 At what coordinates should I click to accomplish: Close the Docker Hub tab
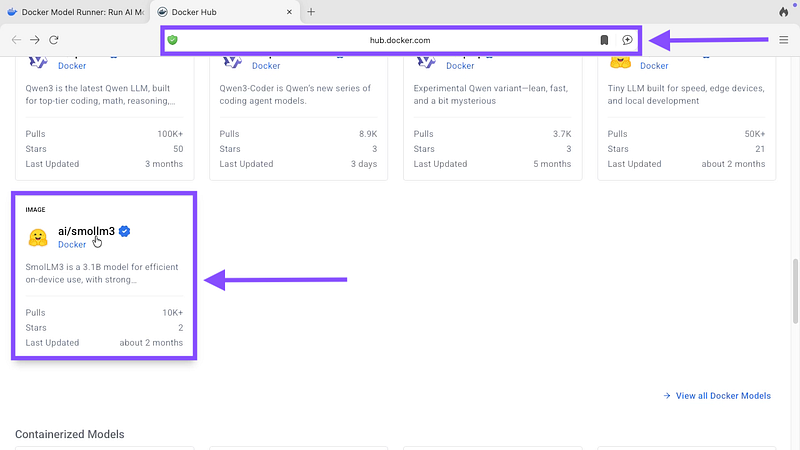(289, 12)
